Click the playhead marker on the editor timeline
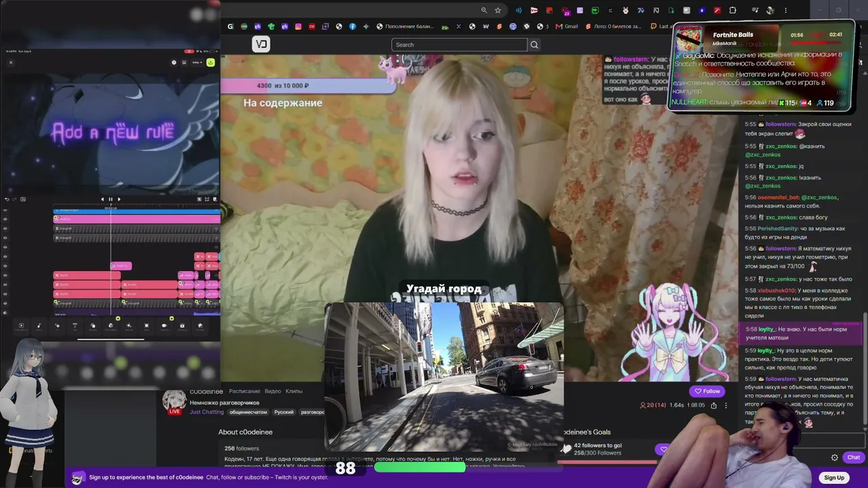This screenshot has height=488, width=868. [111, 209]
